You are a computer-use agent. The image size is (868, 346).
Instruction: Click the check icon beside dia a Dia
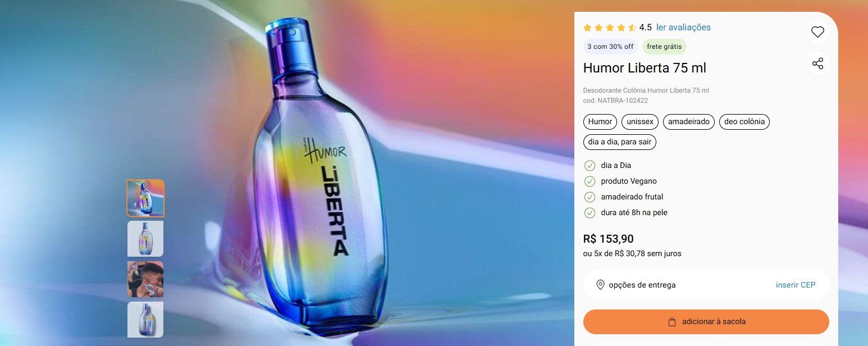[590, 165]
